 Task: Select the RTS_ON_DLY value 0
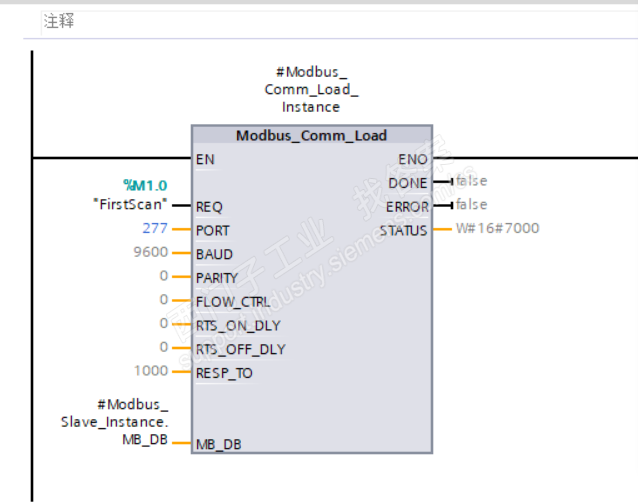pos(164,323)
